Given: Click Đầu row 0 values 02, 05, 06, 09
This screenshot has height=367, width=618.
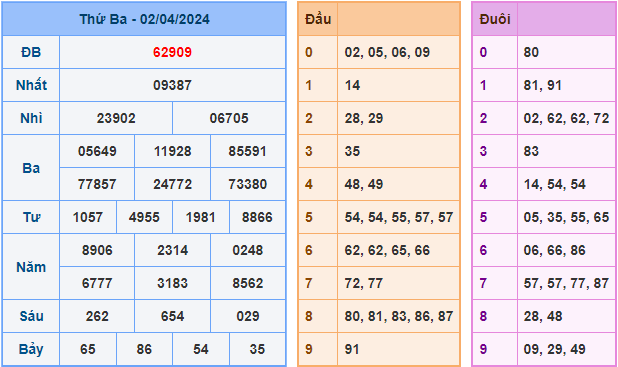Looking at the screenshot, I should point(387,52).
